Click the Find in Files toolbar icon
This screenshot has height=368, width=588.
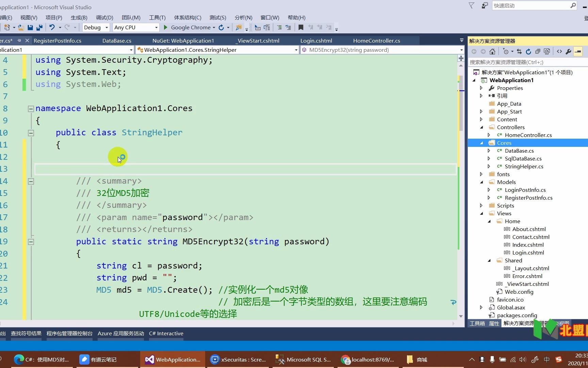239,27
